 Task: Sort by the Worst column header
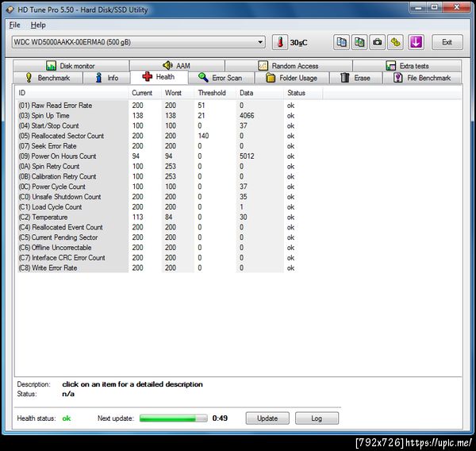(178, 93)
